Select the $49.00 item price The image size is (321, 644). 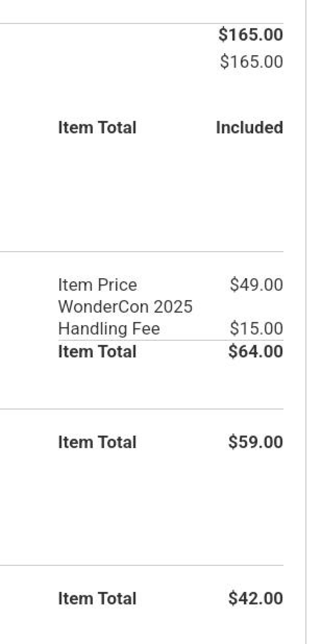coord(256,285)
